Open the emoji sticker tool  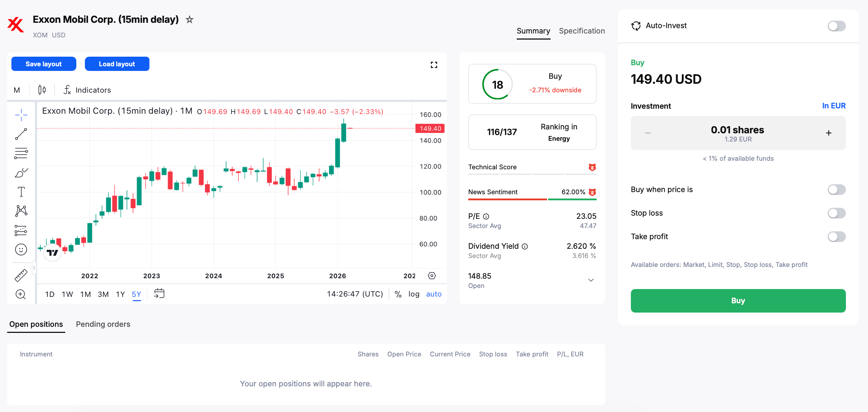(x=21, y=249)
